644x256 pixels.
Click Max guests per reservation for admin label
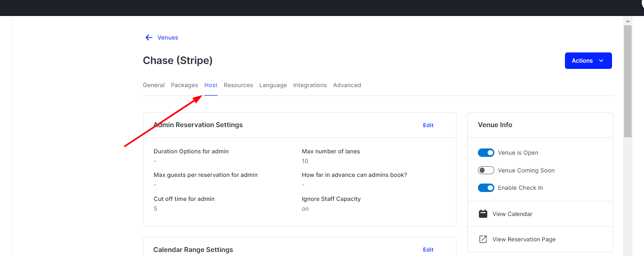pos(206,175)
